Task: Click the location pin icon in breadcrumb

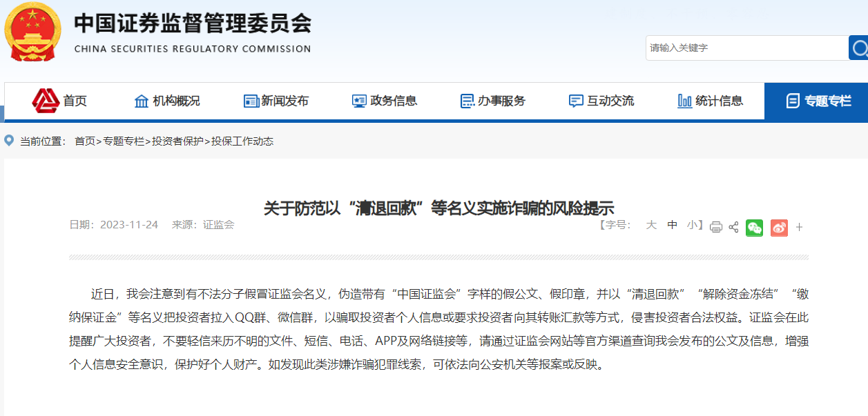Action: (9, 141)
